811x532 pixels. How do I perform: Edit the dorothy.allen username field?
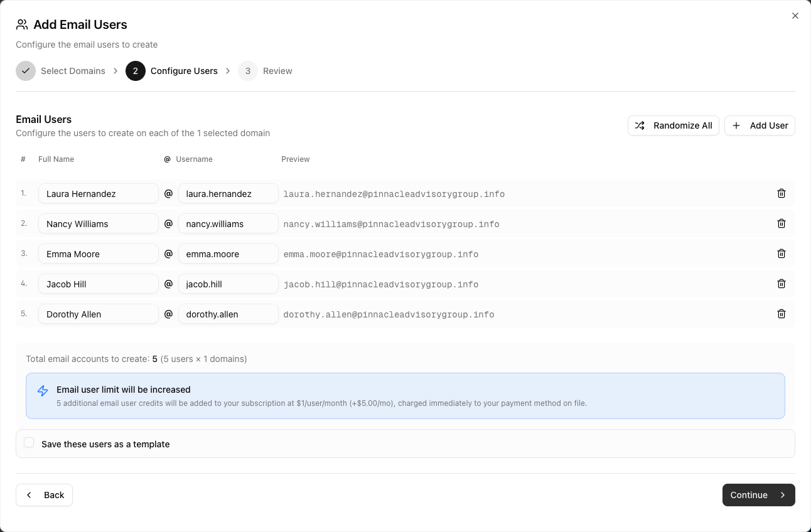click(x=228, y=314)
